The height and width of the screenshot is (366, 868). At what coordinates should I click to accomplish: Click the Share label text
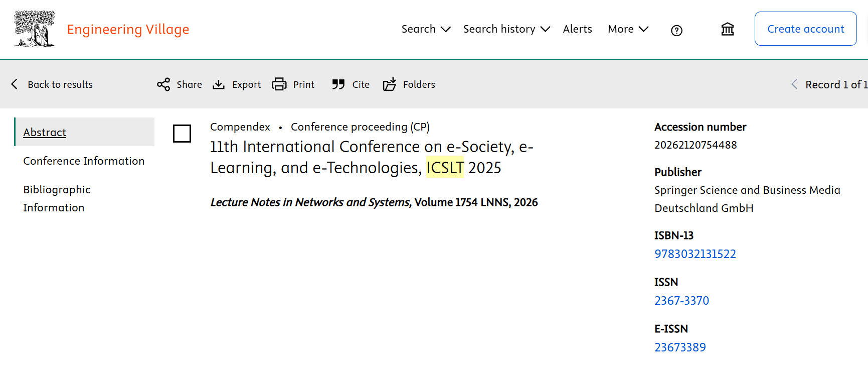(189, 84)
